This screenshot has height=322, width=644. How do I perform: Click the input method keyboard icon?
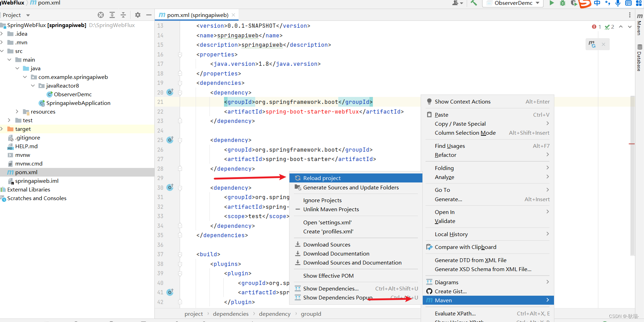[628, 3]
